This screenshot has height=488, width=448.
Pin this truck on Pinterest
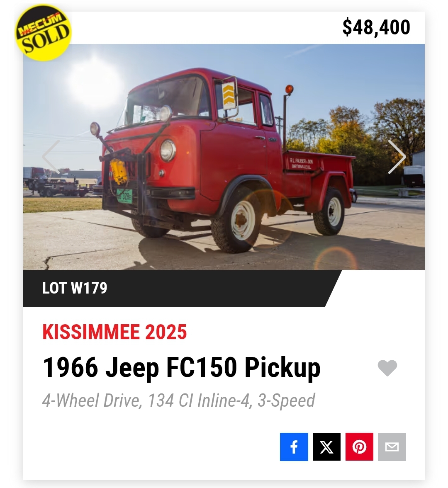tap(359, 447)
